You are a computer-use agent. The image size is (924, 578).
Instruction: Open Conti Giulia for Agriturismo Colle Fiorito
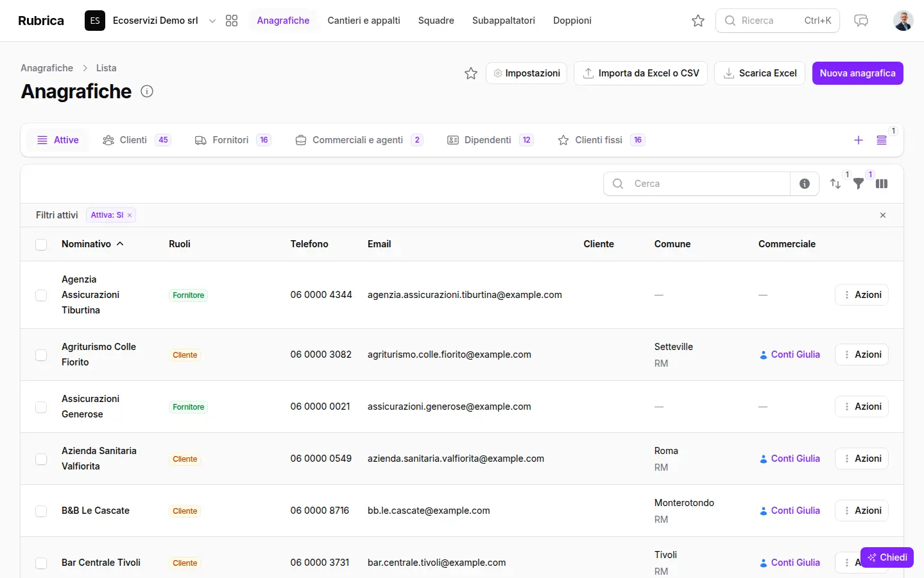coord(790,355)
